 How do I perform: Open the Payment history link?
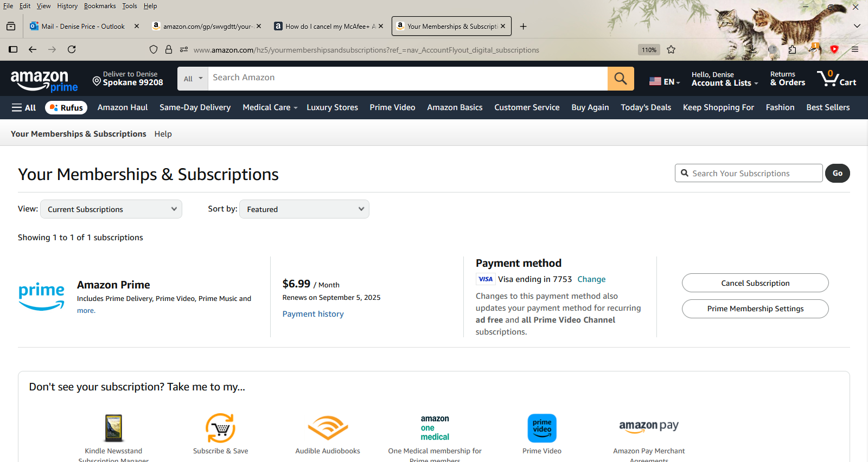(x=313, y=314)
